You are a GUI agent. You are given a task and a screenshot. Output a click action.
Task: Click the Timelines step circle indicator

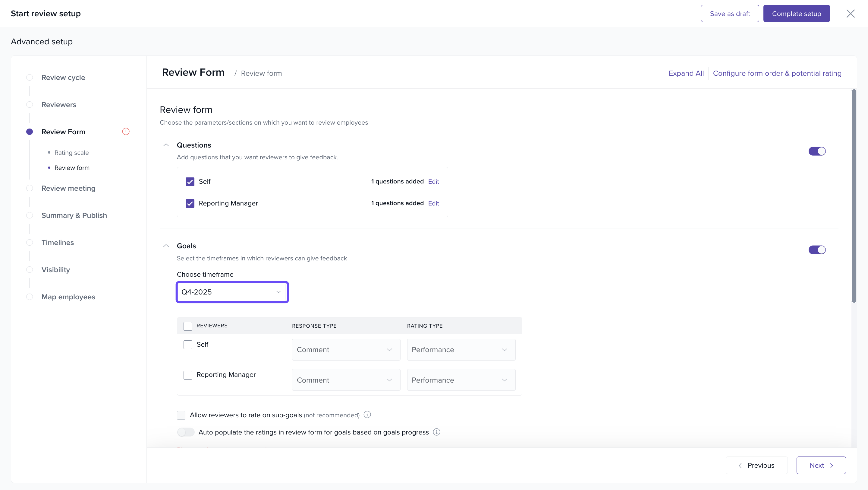coord(30,243)
